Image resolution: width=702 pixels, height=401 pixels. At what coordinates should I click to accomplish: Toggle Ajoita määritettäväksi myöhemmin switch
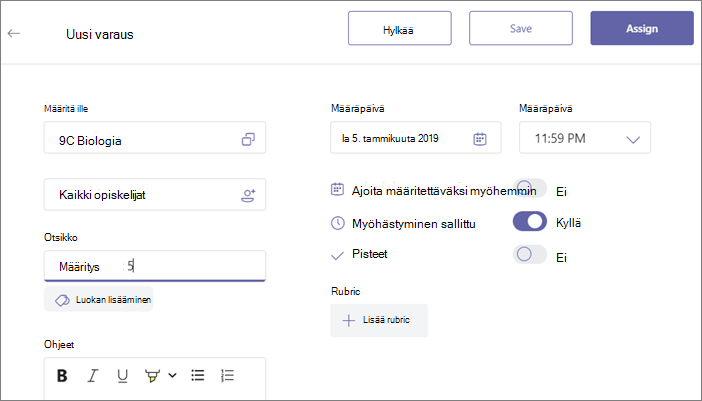pos(530,188)
